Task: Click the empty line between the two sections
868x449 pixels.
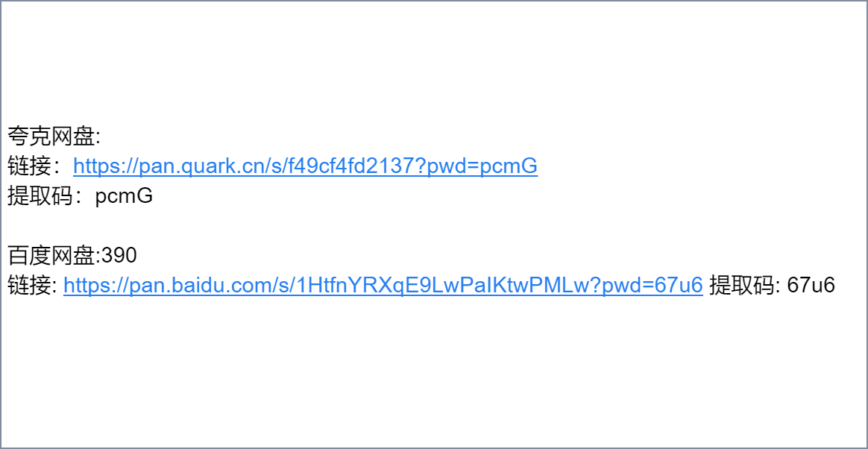Action: pos(434,226)
